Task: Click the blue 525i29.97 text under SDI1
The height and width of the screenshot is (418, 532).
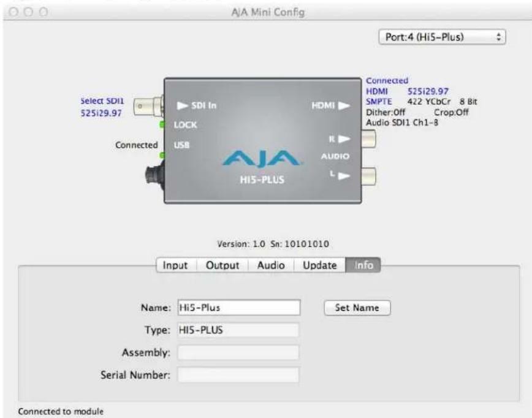Action: [101, 113]
